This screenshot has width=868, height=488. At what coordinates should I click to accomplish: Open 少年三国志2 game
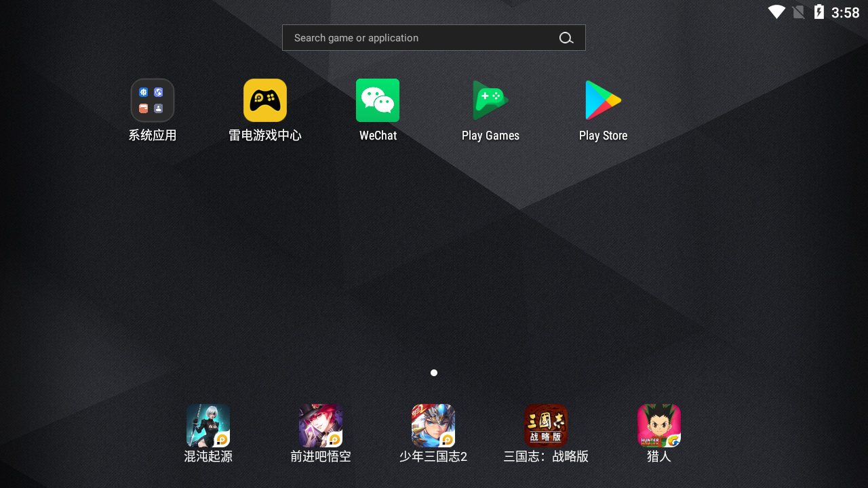(x=433, y=426)
